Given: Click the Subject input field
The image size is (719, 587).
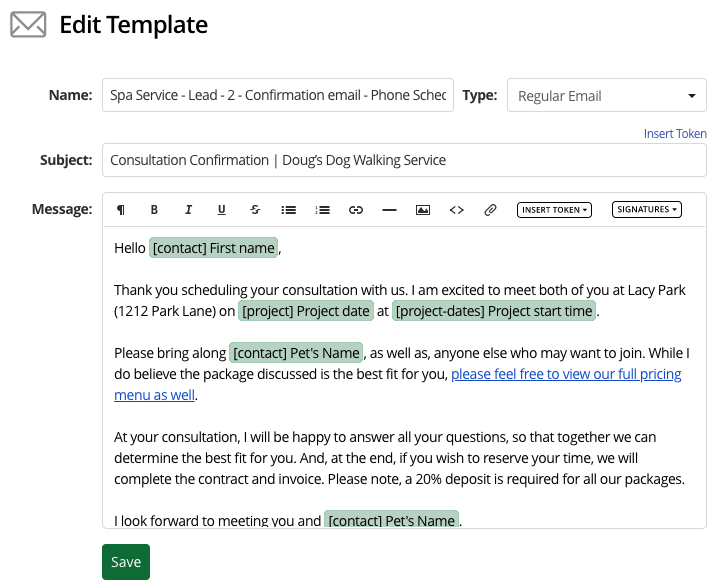Looking at the screenshot, I should pos(404,160).
